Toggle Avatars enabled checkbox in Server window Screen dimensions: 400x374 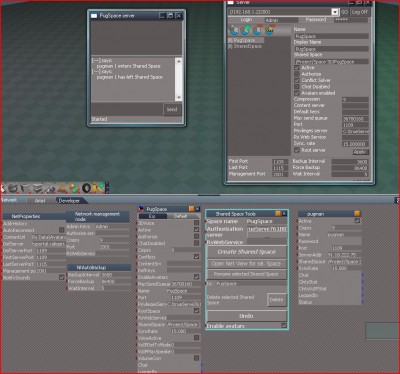pos(297,93)
